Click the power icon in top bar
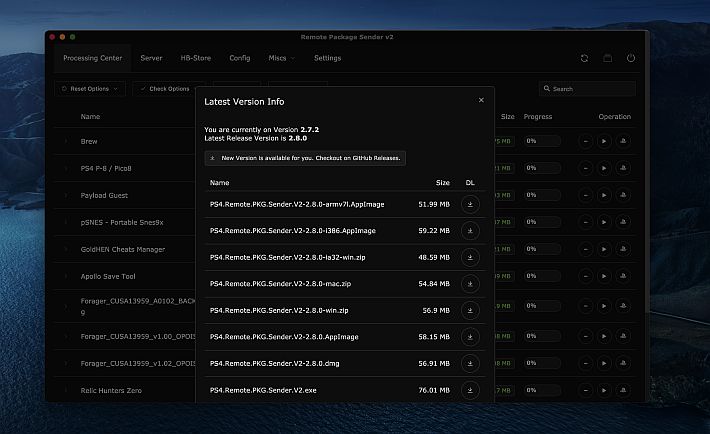The width and height of the screenshot is (710, 434). [x=631, y=58]
